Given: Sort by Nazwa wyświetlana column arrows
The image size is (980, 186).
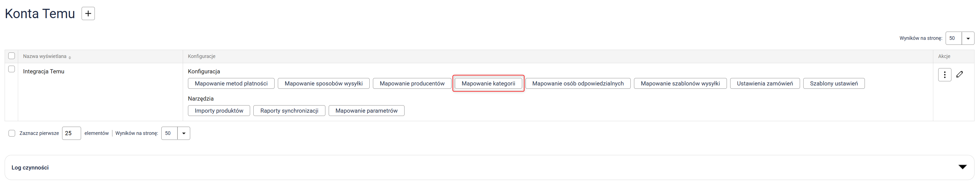Looking at the screenshot, I should pyautogui.click(x=70, y=57).
